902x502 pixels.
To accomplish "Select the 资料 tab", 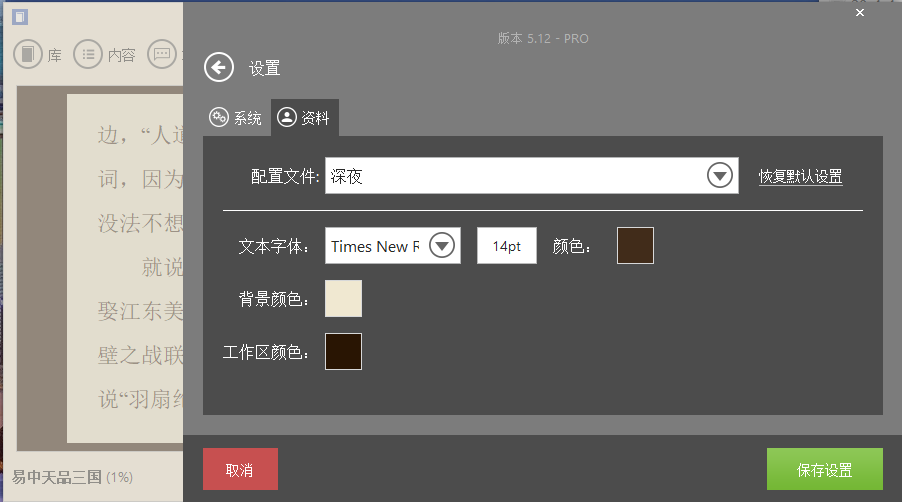I will coord(304,118).
